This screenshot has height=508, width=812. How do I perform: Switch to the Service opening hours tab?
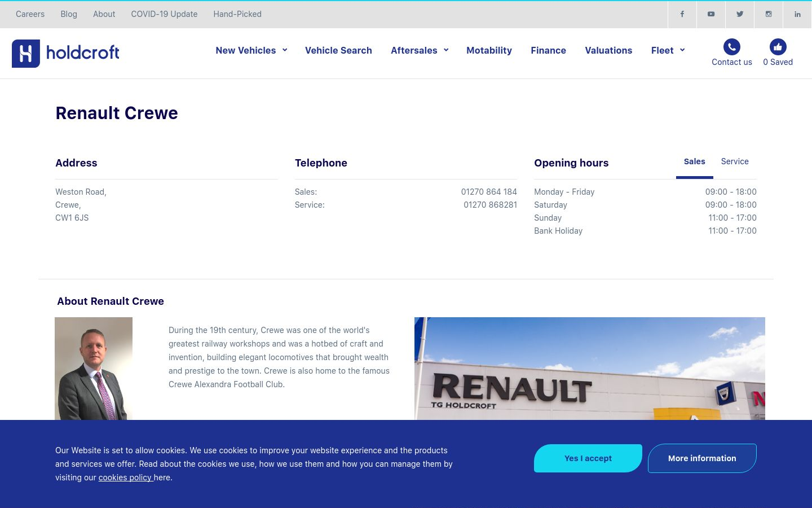click(x=735, y=161)
